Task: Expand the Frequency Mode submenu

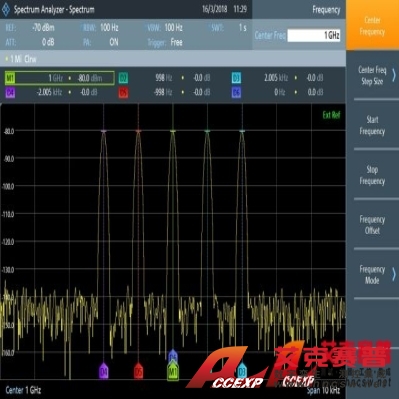Action: [x=373, y=275]
